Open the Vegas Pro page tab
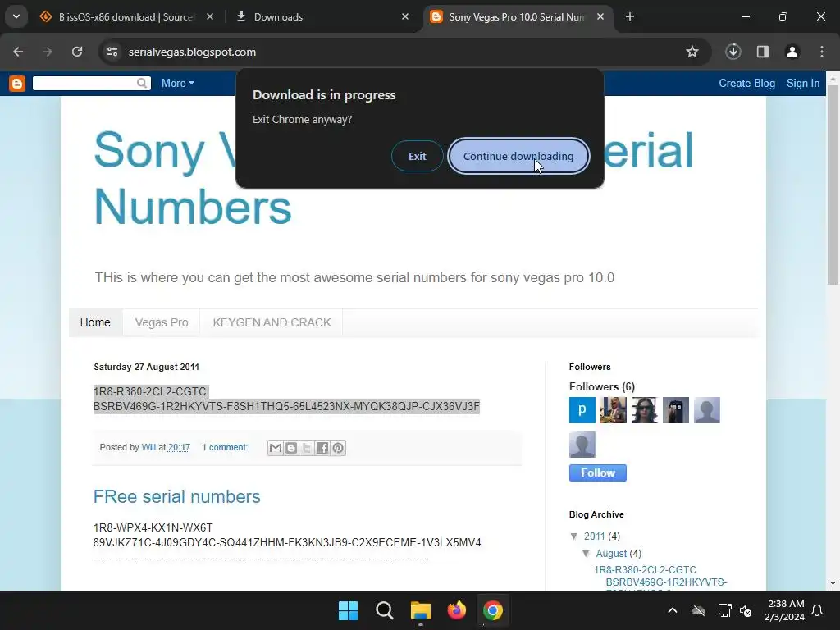Screen dimensions: 840x630 pyautogui.click(x=162, y=322)
